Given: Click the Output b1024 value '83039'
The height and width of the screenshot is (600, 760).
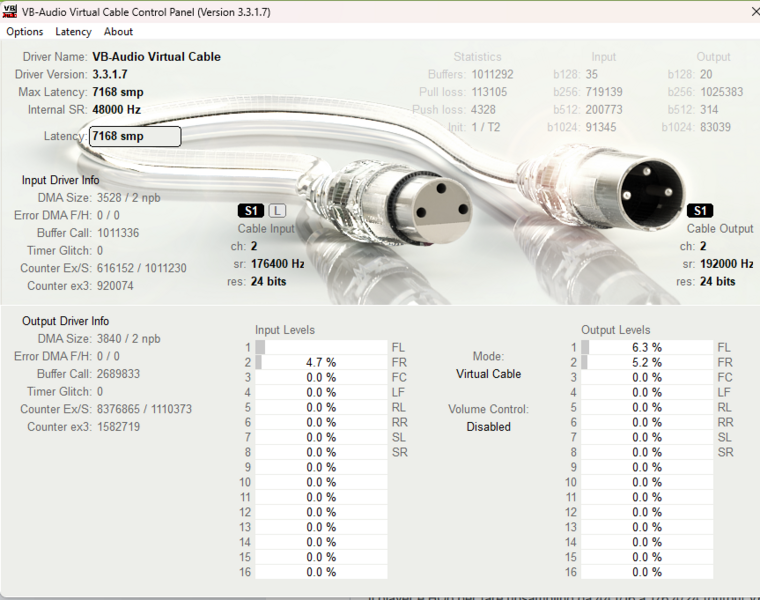Looking at the screenshot, I should 715,127.
